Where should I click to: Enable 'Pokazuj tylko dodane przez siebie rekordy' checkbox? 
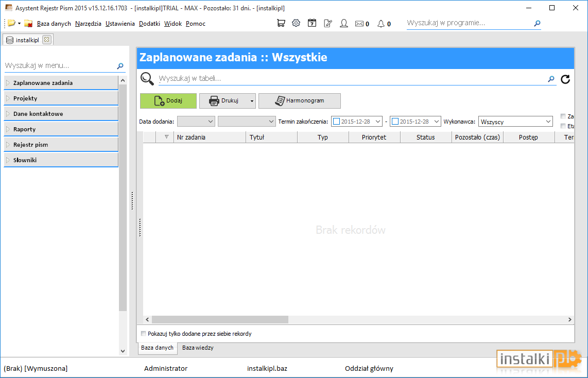143,333
